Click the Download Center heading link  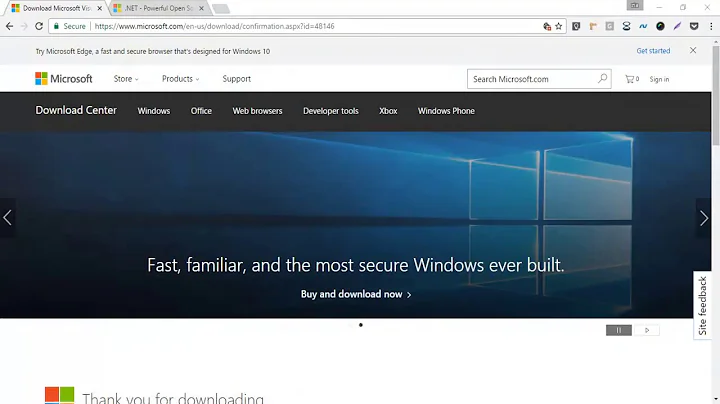coord(76,110)
